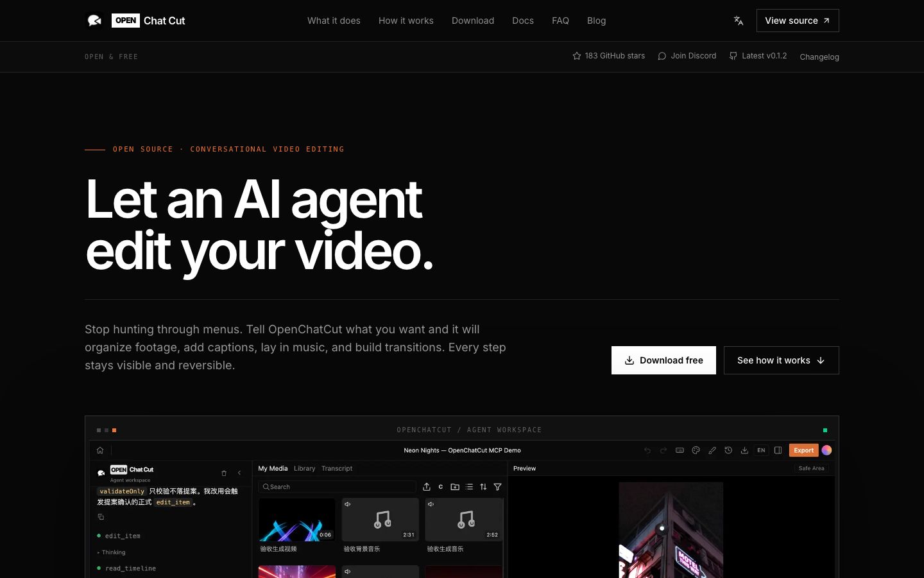
Task: Select the 2:52 audio clip thumbnail
Action: coord(464,520)
